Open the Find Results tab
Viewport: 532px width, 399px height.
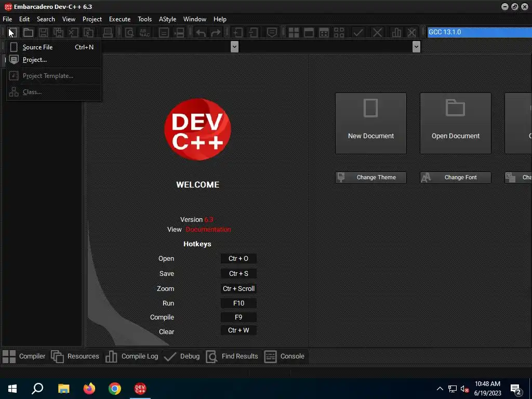pyautogui.click(x=232, y=356)
